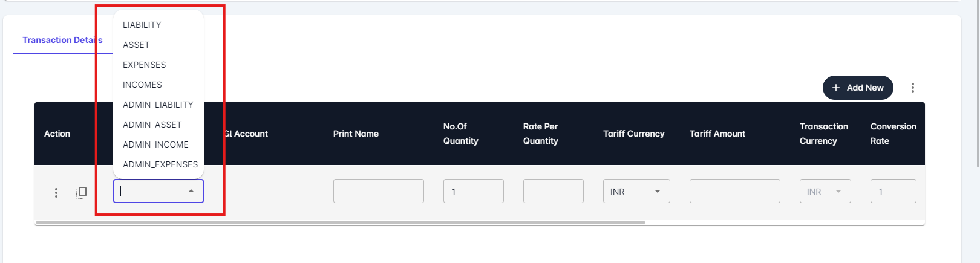
Task: Click the duplicate row copy icon
Action: 81,192
